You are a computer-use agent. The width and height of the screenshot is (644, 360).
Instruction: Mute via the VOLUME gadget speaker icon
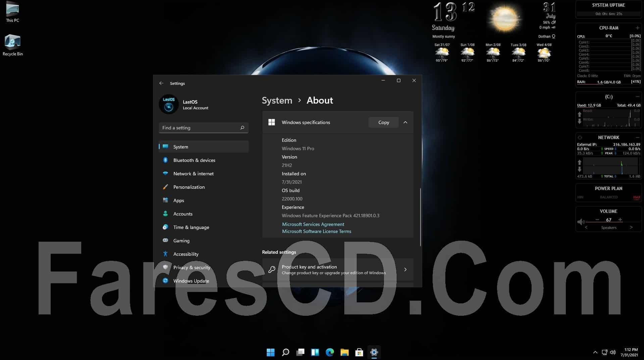pos(581,222)
